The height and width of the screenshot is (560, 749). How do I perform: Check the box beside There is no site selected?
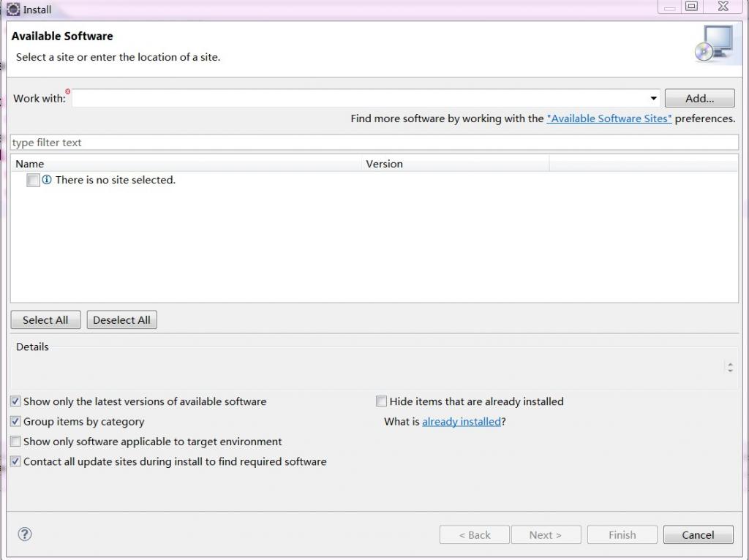tap(33, 181)
